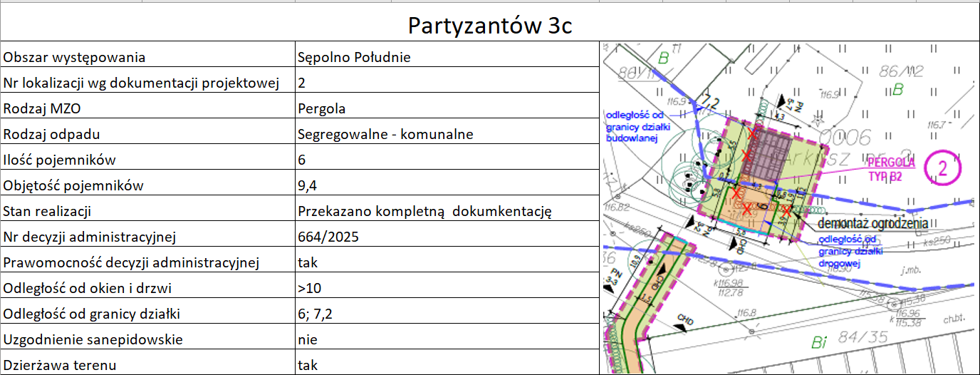Image resolution: width=980 pixels, height=375 pixels.
Task: Select the cell with value 9,4
Action: (x=446, y=185)
